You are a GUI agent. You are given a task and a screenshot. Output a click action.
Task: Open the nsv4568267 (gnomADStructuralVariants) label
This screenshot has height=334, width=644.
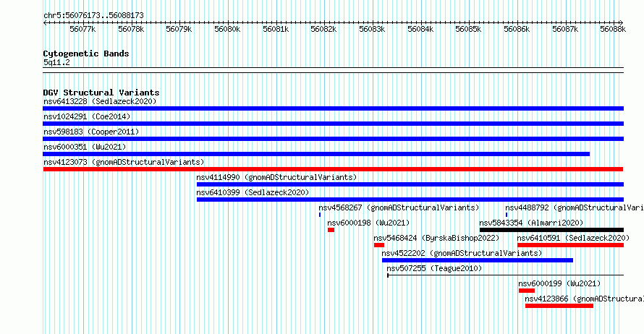coord(399,207)
